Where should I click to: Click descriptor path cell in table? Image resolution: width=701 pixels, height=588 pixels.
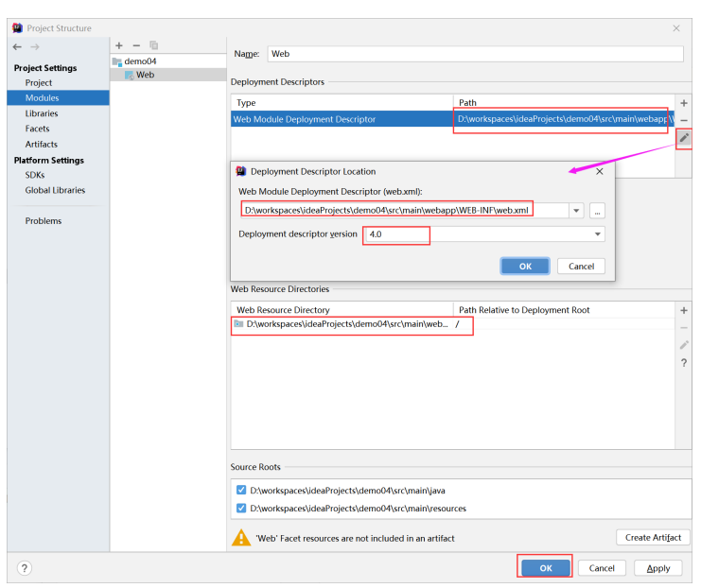point(563,119)
